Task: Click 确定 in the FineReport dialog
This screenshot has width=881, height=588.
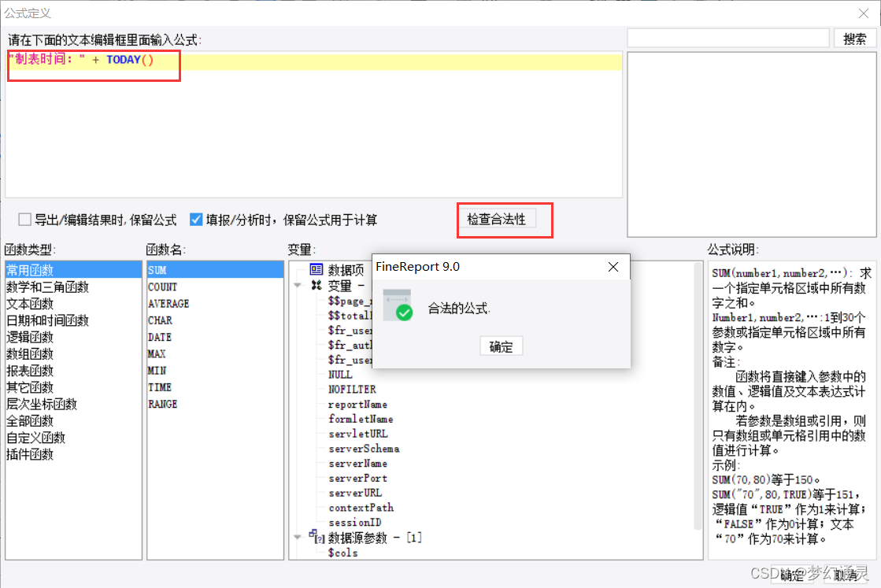Action: (502, 346)
